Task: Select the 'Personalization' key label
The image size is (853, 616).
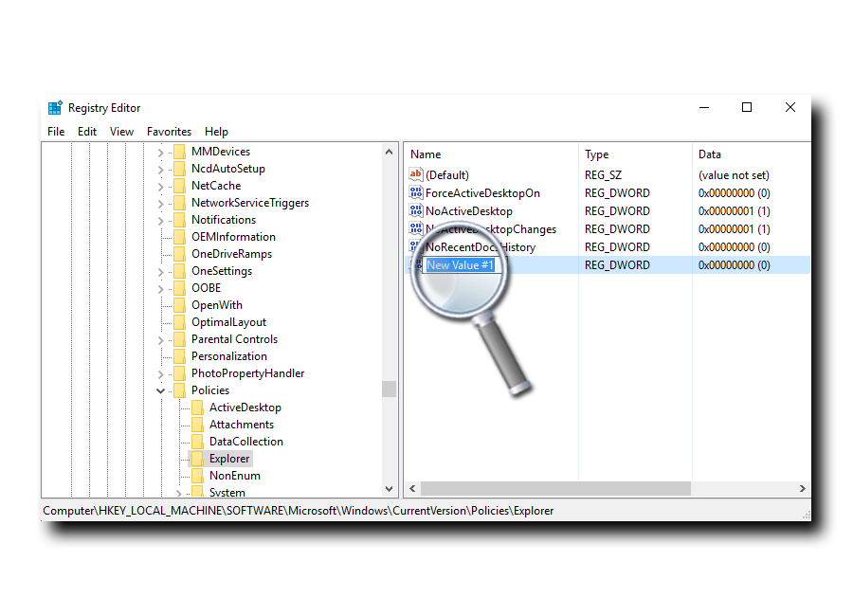Action: [x=229, y=356]
